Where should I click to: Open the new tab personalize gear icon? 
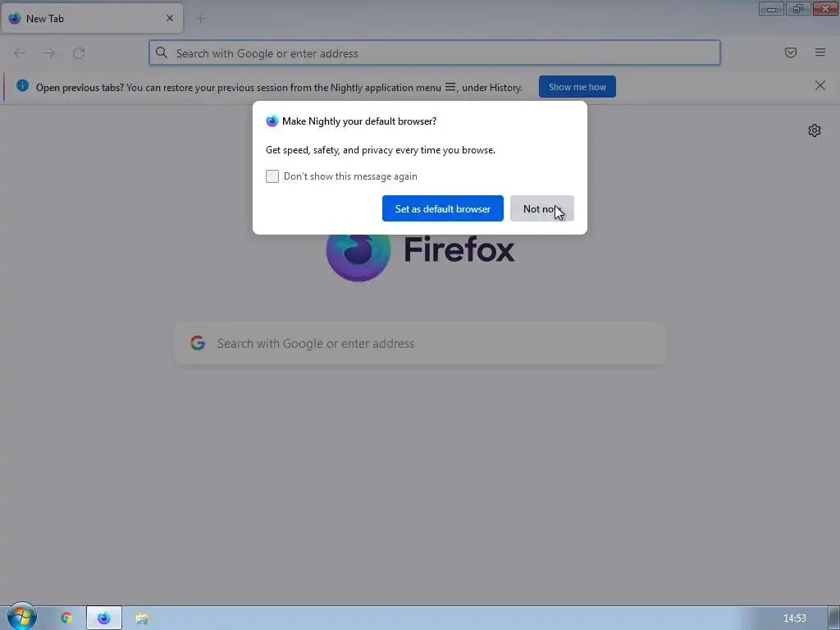[x=815, y=130]
